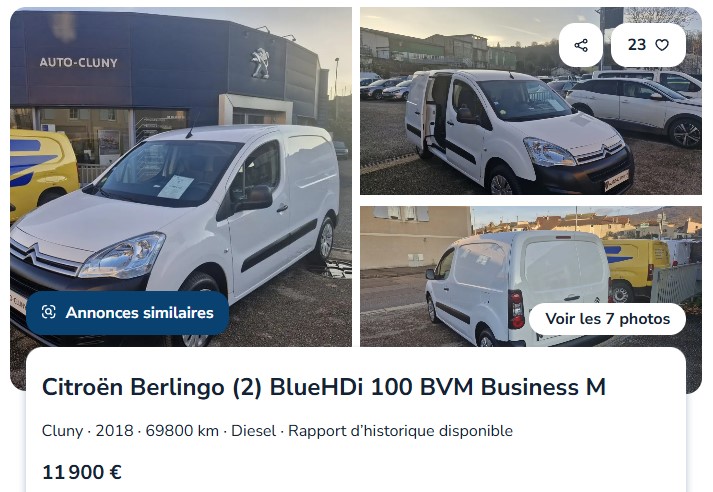Click the 2018 year text
Image resolution: width=713 pixels, height=492 pixels.
click(114, 431)
